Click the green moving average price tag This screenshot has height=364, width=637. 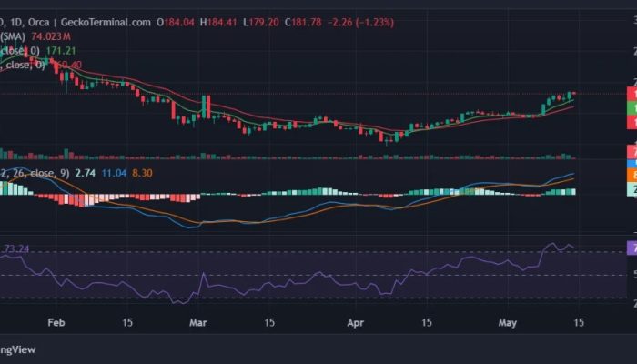(x=631, y=107)
